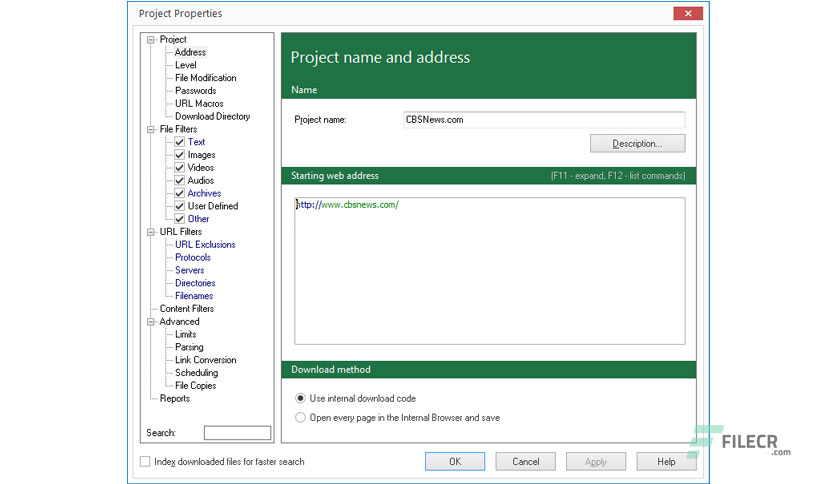Collapse the URL Filters tree node
The height and width of the screenshot is (484, 836).
tap(151, 232)
